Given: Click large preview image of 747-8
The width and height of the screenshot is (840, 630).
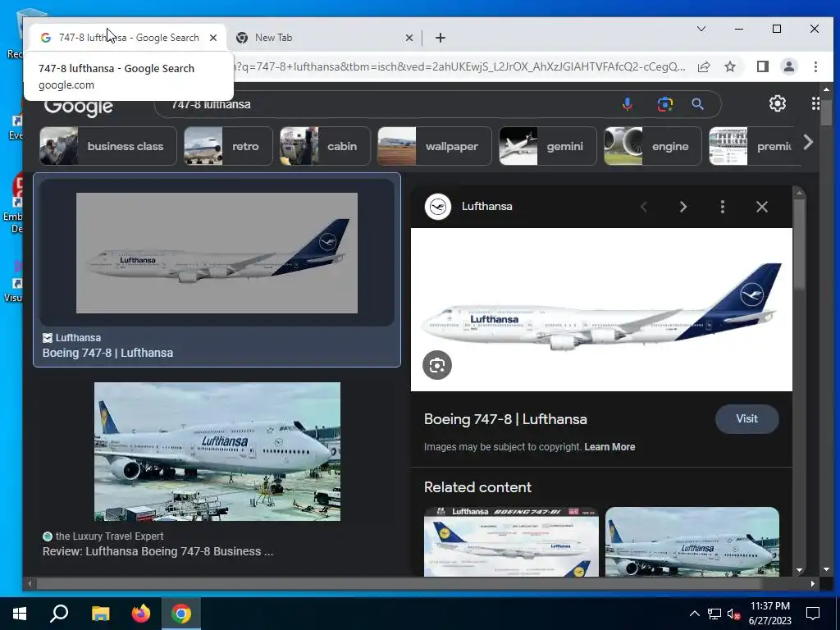Looking at the screenshot, I should 601,309.
